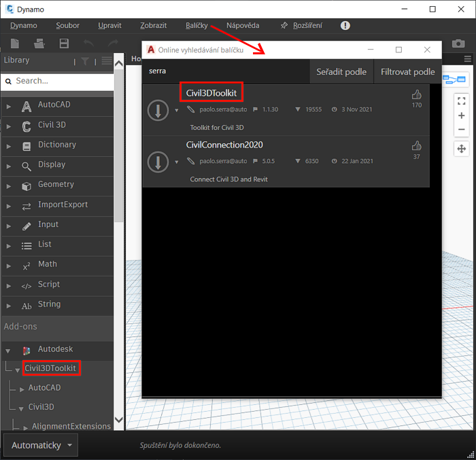The image size is (476, 460).
Task: Click the Math x² icon
Action: point(27,266)
